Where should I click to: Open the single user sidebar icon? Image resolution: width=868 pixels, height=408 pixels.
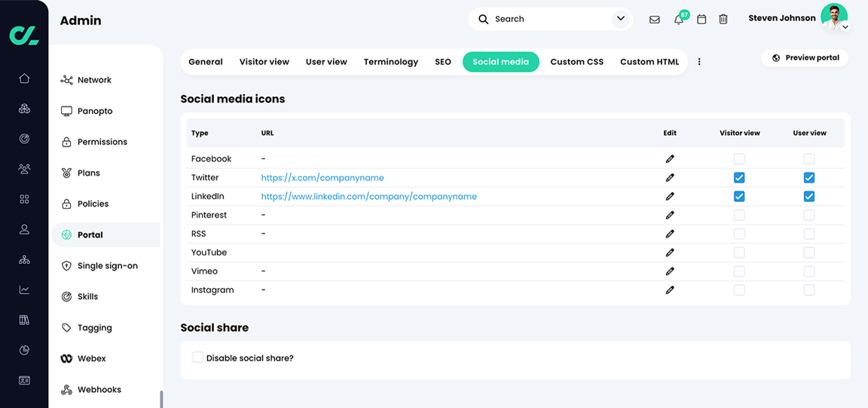click(24, 229)
